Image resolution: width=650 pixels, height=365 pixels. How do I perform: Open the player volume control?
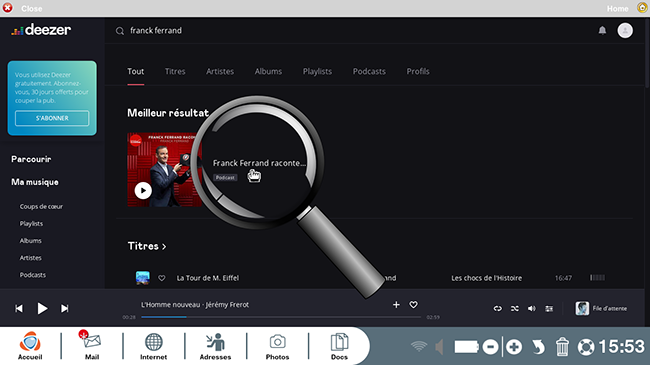pos(531,308)
